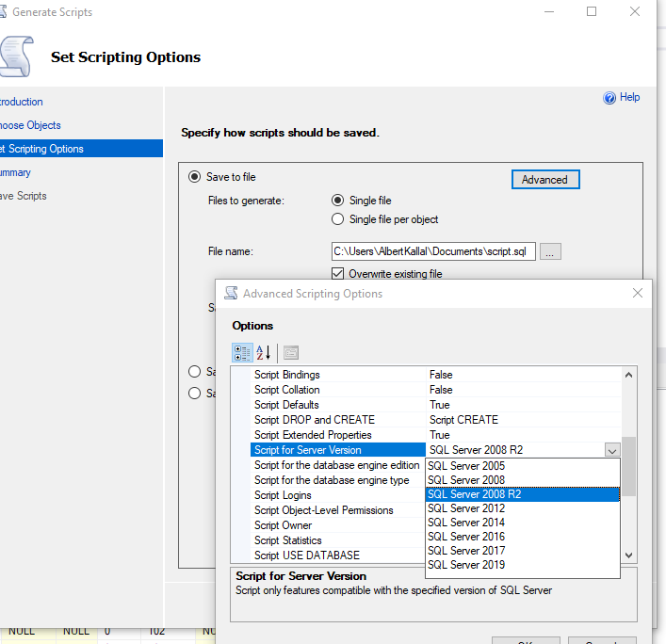The width and height of the screenshot is (666, 644).
Task: Choose SQL Server 2012 from the list
Action: coord(523,508)
